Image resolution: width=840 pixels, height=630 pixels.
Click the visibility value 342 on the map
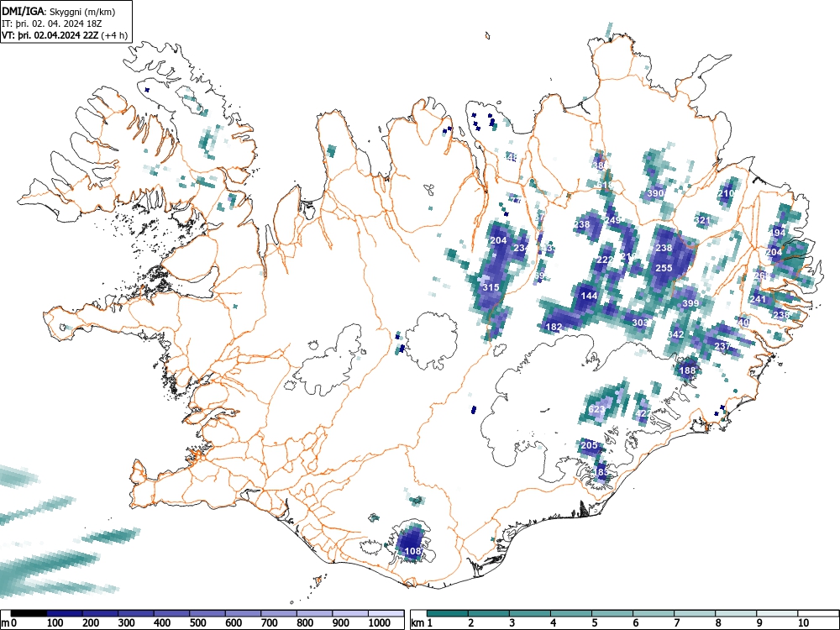click(x=675, y=334)
